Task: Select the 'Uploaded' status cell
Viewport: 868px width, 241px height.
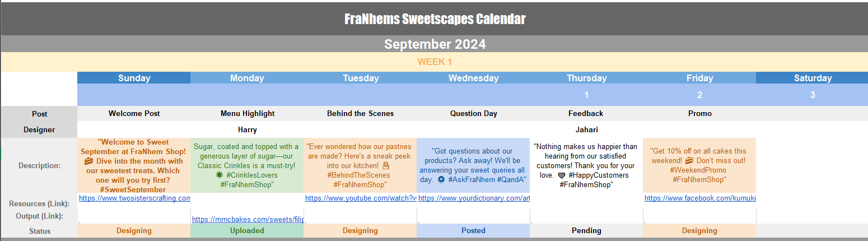Action: (247, 231)
